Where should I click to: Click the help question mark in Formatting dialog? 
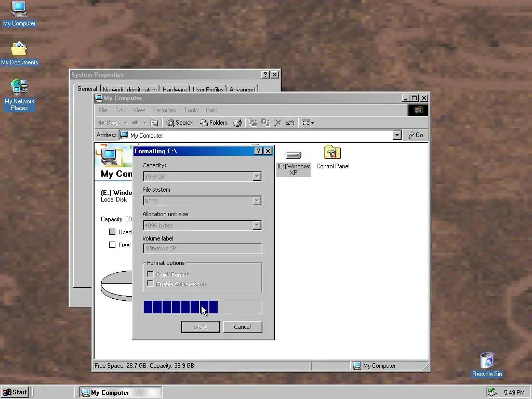[x=259, y=151]
